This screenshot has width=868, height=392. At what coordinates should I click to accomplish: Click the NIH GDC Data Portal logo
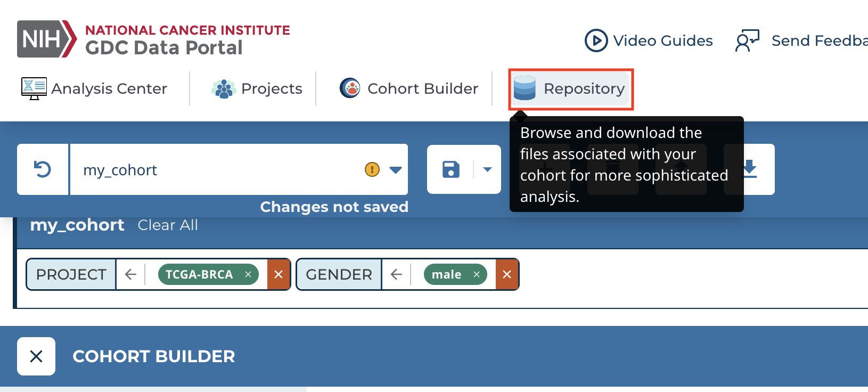(153, 39)
